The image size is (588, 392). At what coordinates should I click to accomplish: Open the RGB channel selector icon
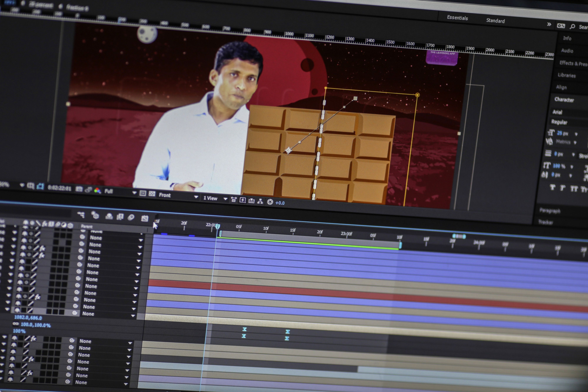coord(97,190)
